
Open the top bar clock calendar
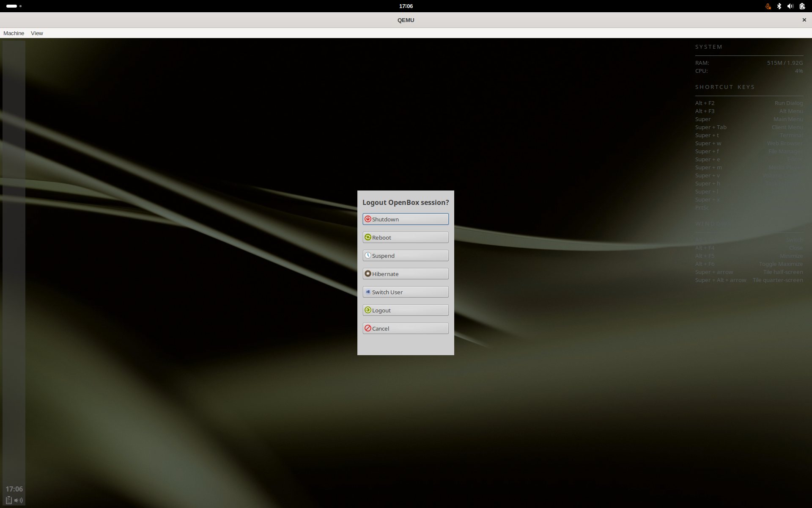click(x=406, y=6)
